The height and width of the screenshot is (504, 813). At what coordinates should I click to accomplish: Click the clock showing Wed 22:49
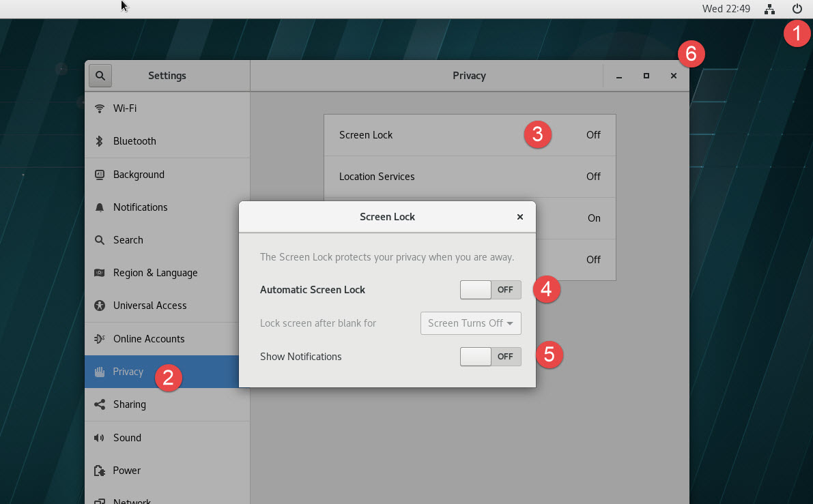point(726,9)
